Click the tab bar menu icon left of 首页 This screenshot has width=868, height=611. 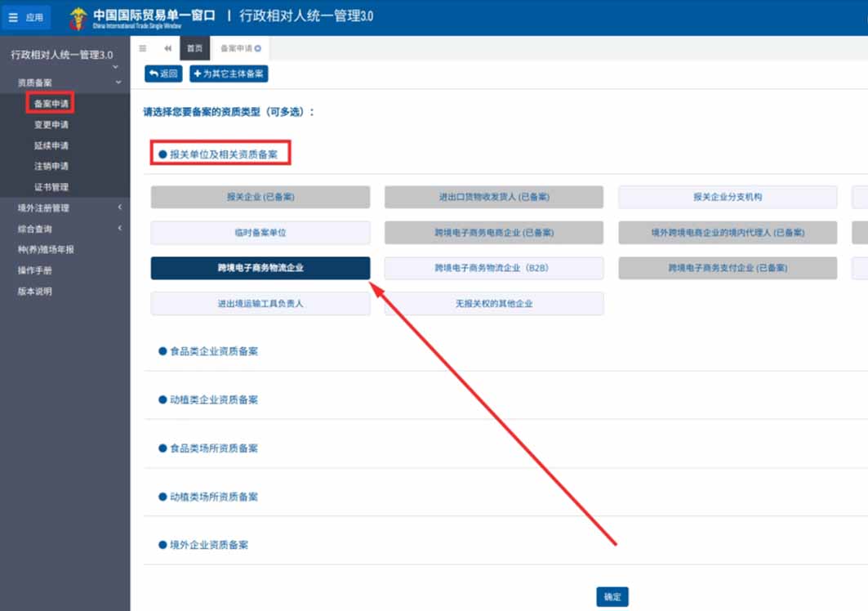(143, 48)
